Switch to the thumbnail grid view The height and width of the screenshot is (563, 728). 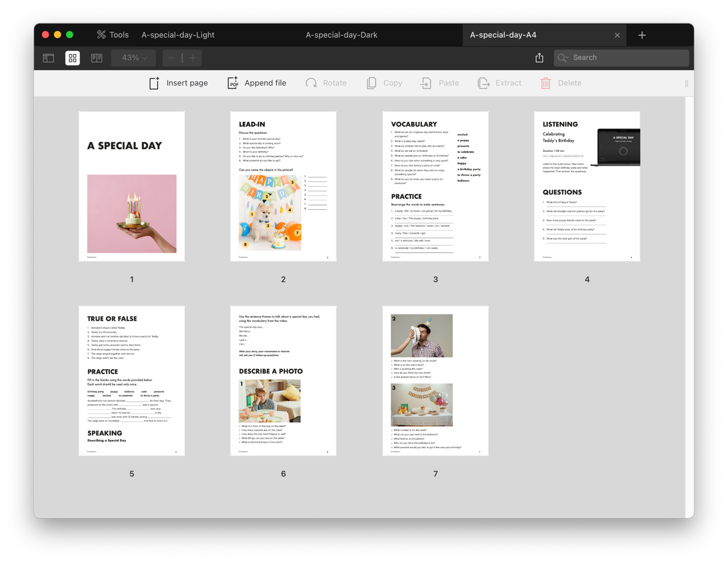coord(73,58)
